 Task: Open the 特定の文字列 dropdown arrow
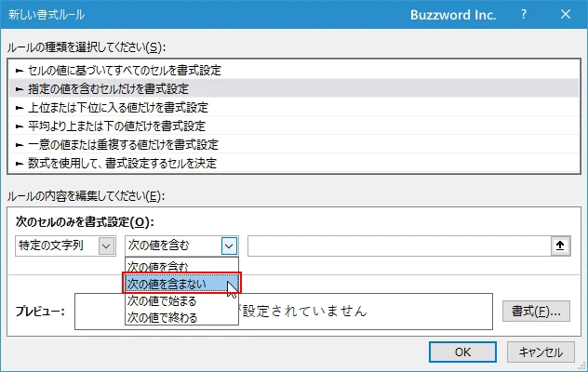point(106,246)
